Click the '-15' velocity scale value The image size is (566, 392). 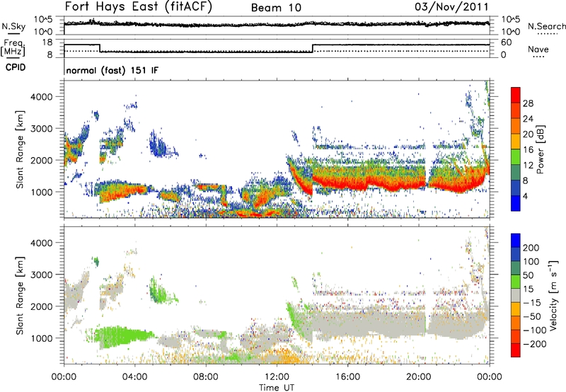532,302
